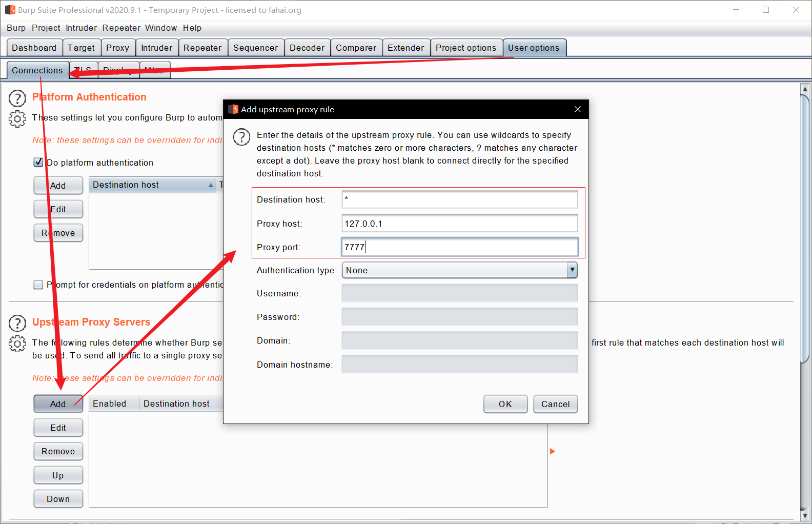Switch to the Proxy tab

point(118,48)
